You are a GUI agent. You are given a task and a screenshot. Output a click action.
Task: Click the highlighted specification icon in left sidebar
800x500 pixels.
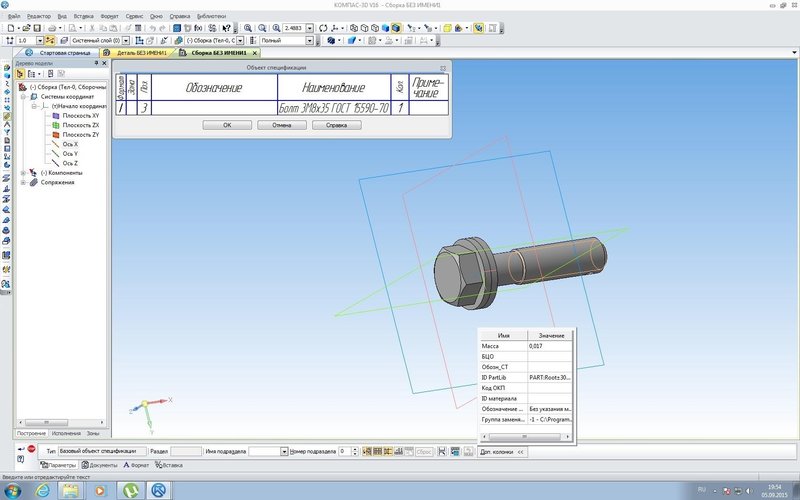pyautogui.click(x=6, y=116)
